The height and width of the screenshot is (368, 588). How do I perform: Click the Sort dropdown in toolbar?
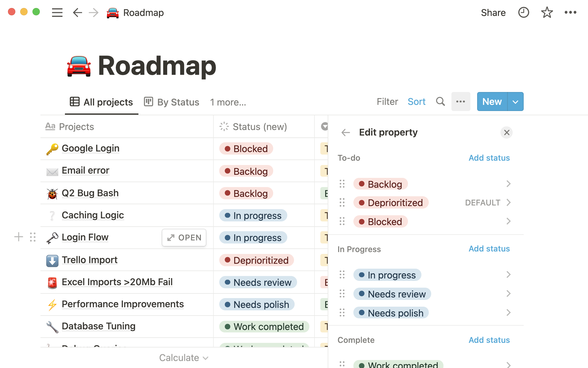click(416, 102)
